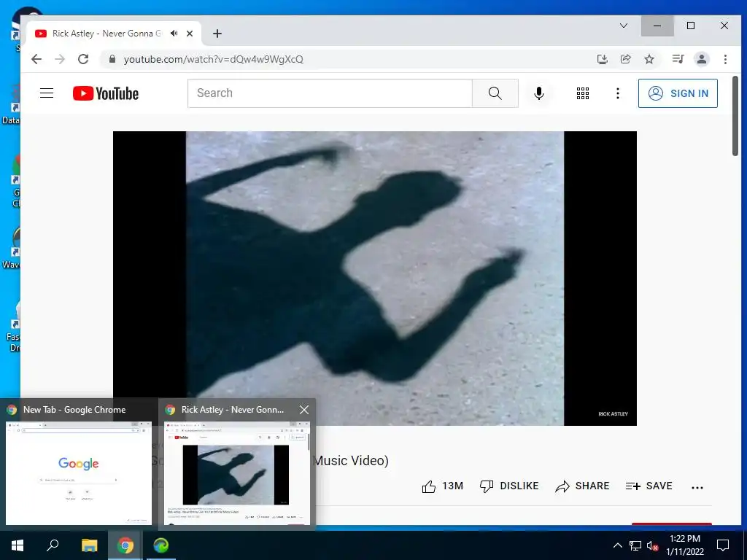Viewport: 747px width, 560px height.
Task: Reload the YouTube page
Action: [x=83, y=59]
